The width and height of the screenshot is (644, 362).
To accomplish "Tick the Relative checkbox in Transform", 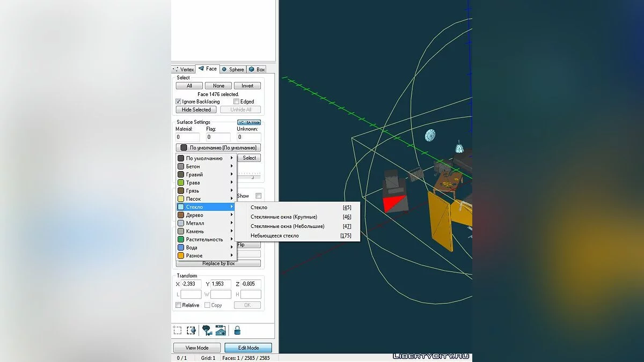I will coord(179,305).
